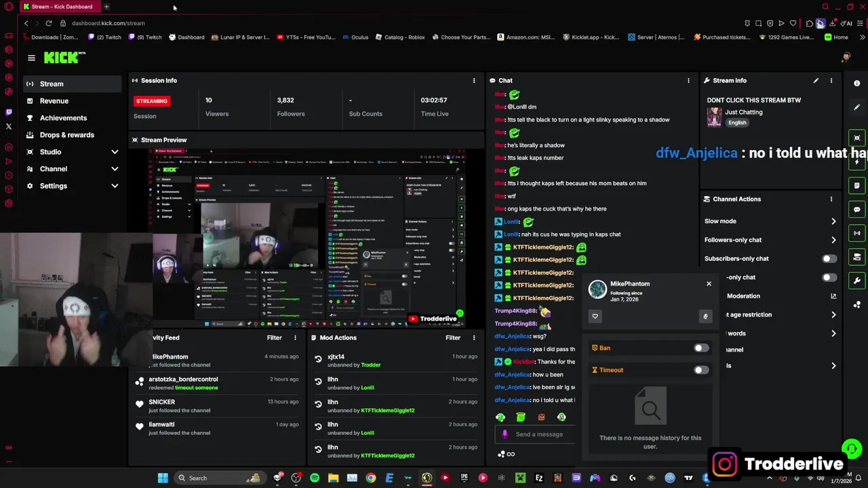This screenshot has width=868, height=488.
Task: Toggle Timeout switch for MikePhantom
Action: pyautogui.click(x=701, y=370)
